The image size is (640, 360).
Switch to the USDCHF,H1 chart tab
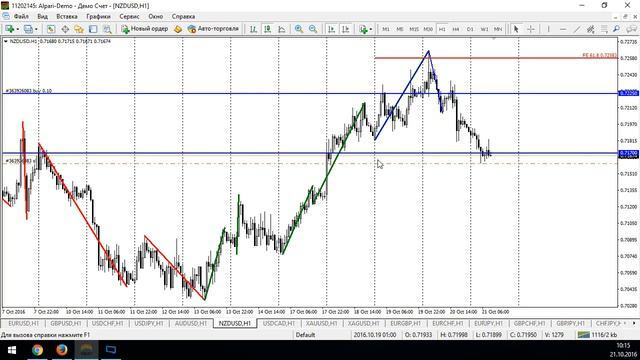click(107, 323)
